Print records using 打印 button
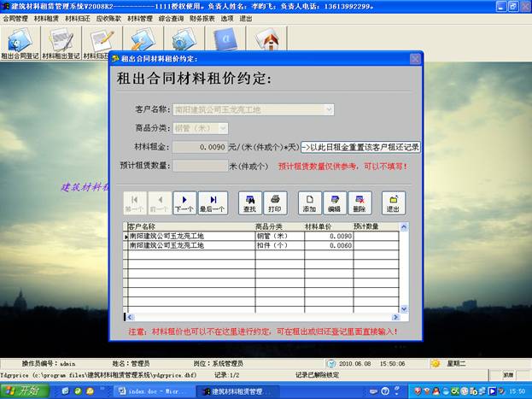 [x=274, y=202]
